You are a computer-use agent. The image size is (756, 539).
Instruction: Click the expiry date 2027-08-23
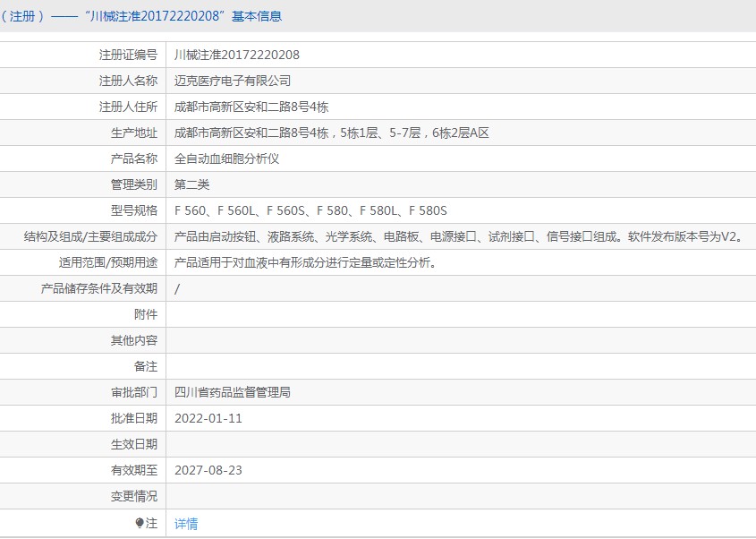click(x=208, y=470)
